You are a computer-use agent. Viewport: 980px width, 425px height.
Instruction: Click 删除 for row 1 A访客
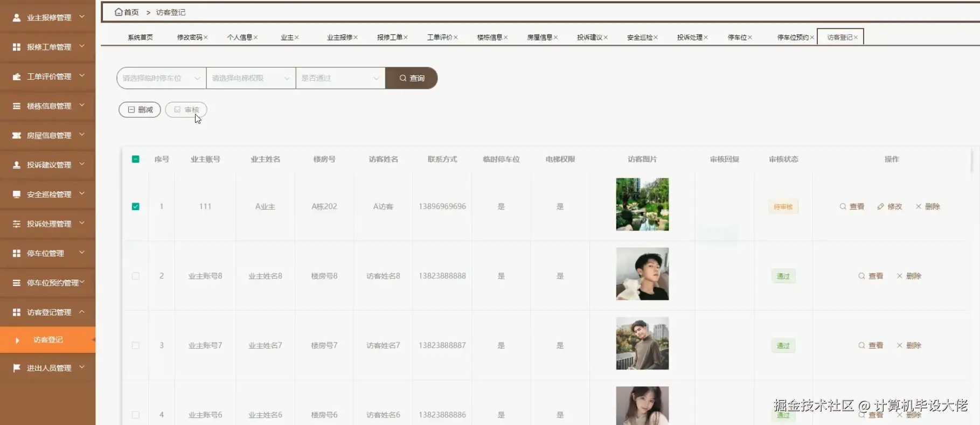pyautogui.click(x=928, y=206)
